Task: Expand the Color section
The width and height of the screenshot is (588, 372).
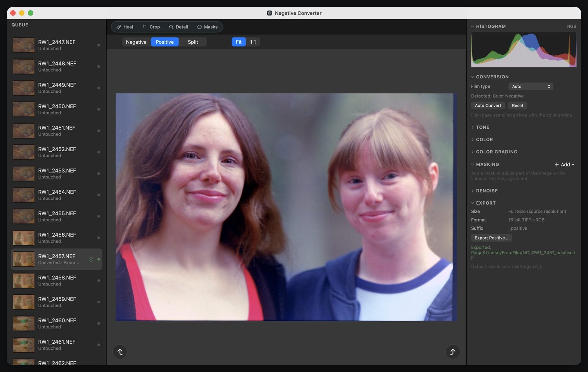Action: 473,139
